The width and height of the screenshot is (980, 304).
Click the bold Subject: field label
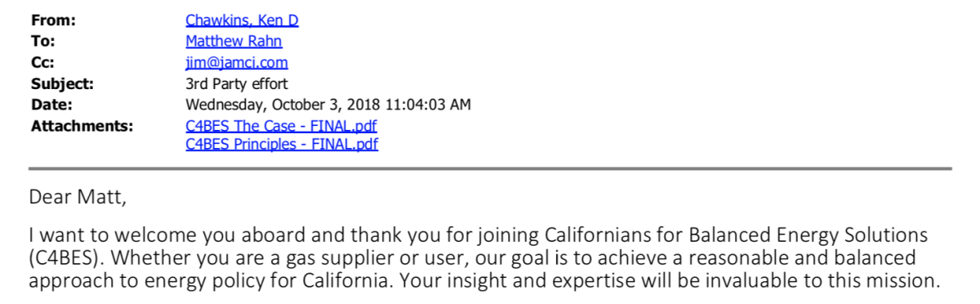coord(62,83)
